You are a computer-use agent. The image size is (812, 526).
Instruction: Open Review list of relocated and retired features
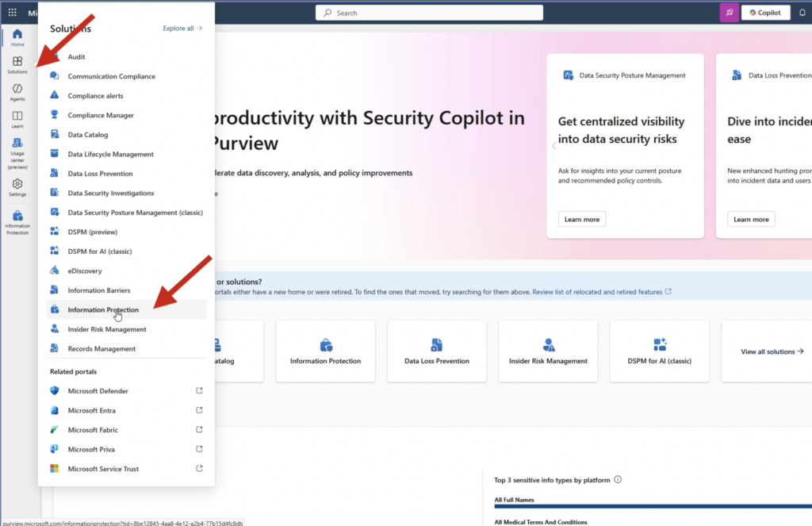click(x=602, y=292)
